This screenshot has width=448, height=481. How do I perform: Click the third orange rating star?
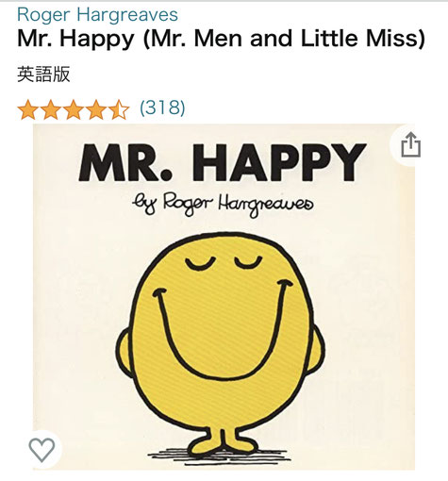[74, 109]
